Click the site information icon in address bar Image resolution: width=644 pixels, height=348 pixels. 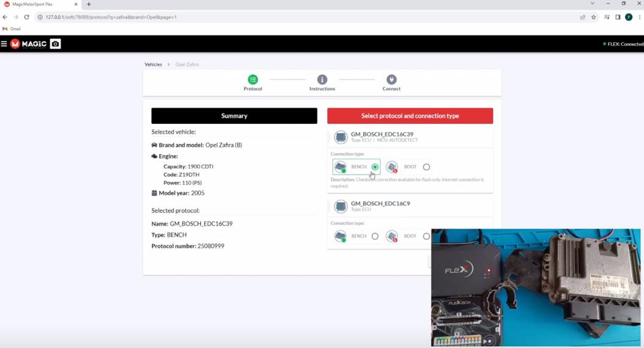click(x=40, y=17)
